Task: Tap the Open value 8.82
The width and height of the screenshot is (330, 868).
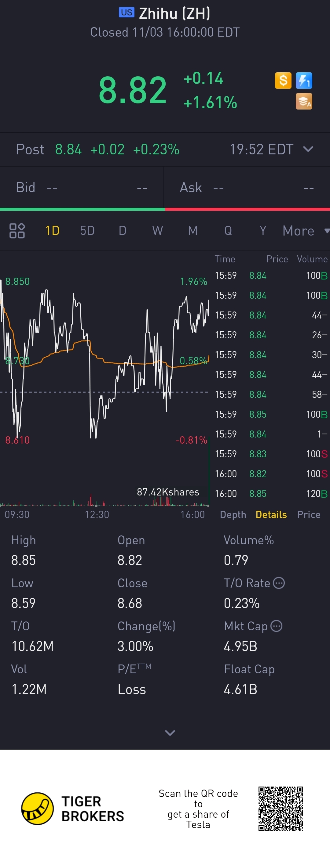Action: pyautogui.click(x=130, y=560)
